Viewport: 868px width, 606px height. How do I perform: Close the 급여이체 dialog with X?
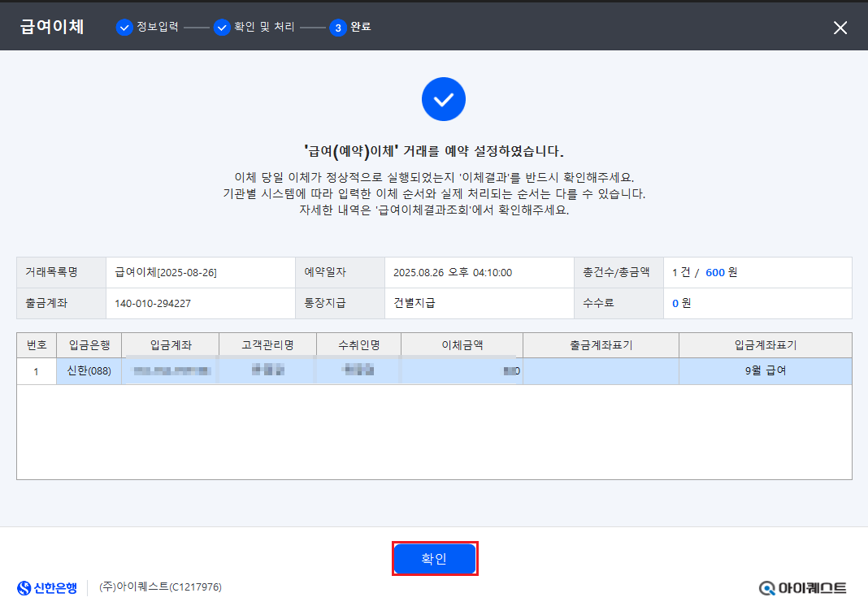pyautogui.click(x=840, y=28)
